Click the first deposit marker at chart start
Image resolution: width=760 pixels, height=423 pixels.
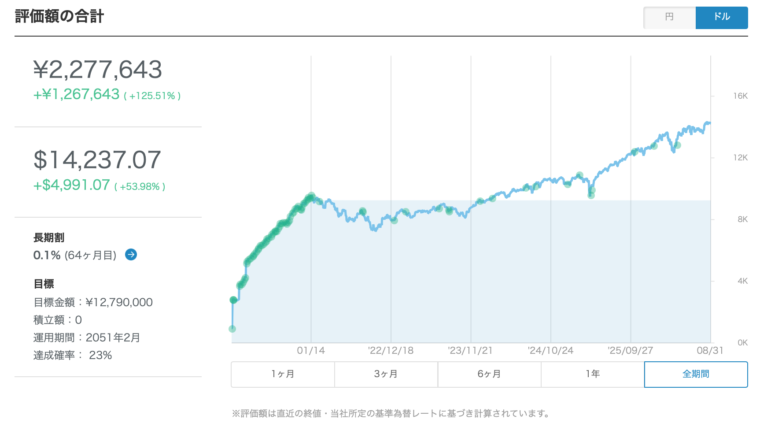click(x=232, y=329)
